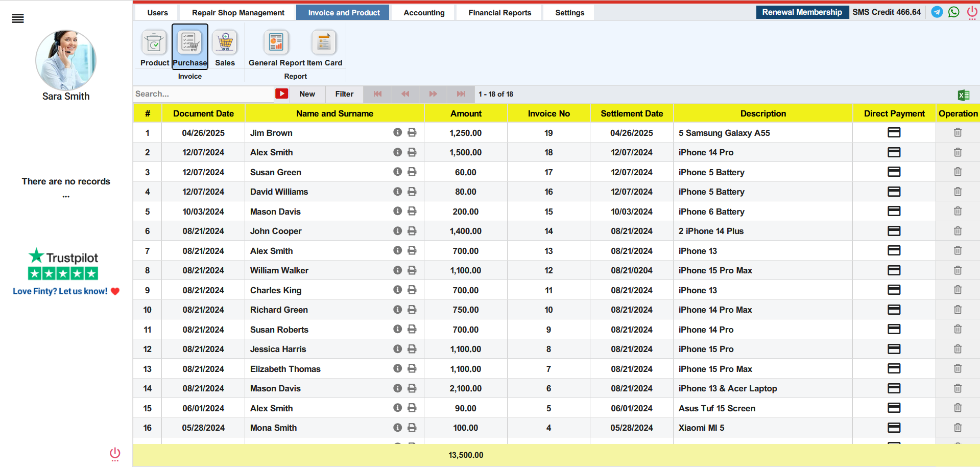Export the table to Excel
Viewport: 980px width, 467px height.
(x=964, y=95)
